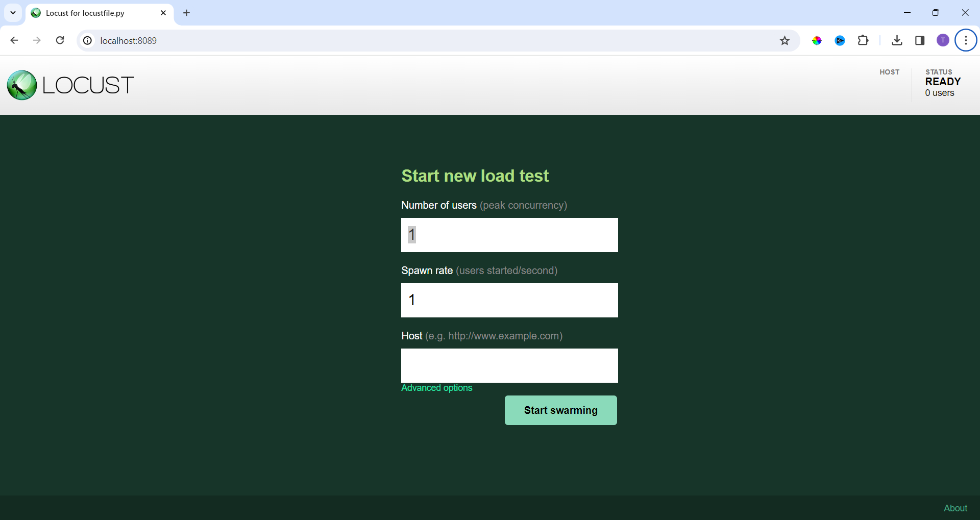Click the purple T profile avatar
The image size is (980, 520).
(943, 40)
